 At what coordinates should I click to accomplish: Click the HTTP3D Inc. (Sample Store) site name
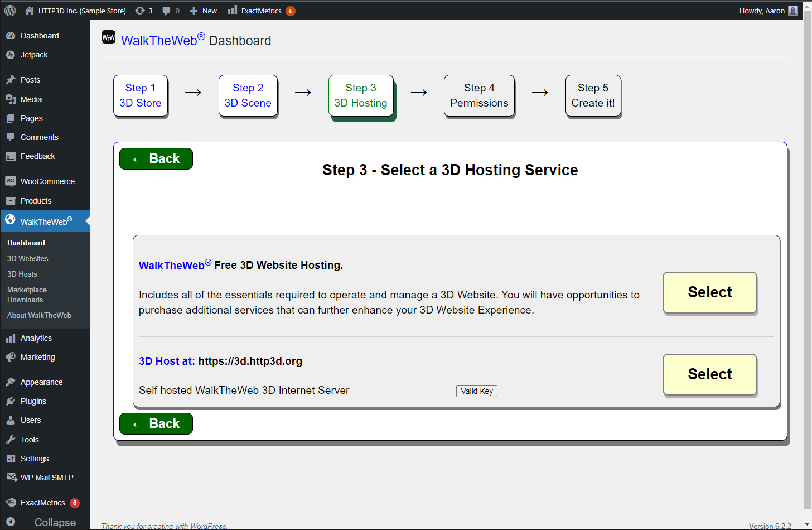coord(82,11)
